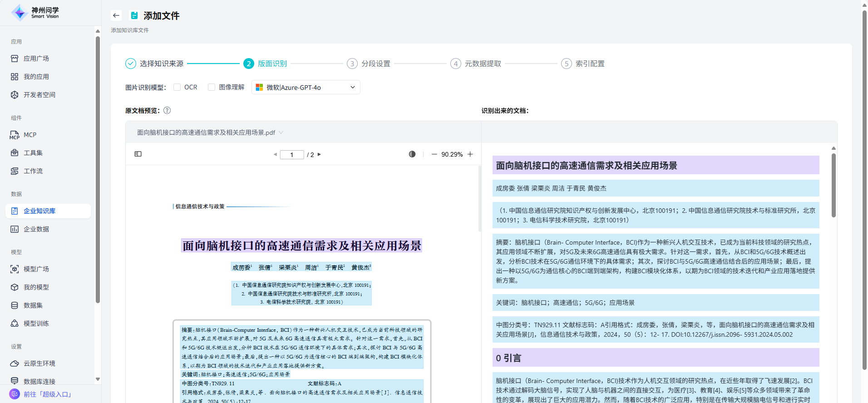The width and height of the screenshot is (868, 403).
Task: Zoom in the PDF preview
Action: tap(470, 154)
